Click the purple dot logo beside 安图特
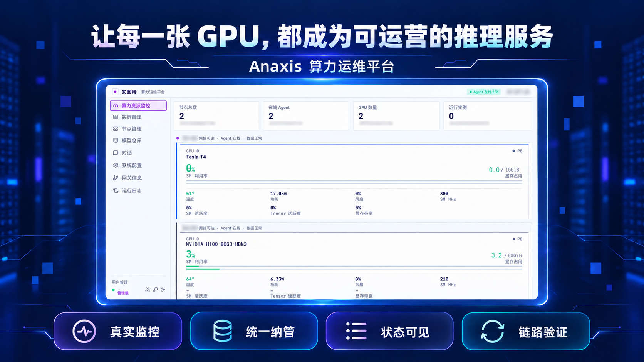Image resolution: width=644 pixels, height=362 pixels. 115,92
